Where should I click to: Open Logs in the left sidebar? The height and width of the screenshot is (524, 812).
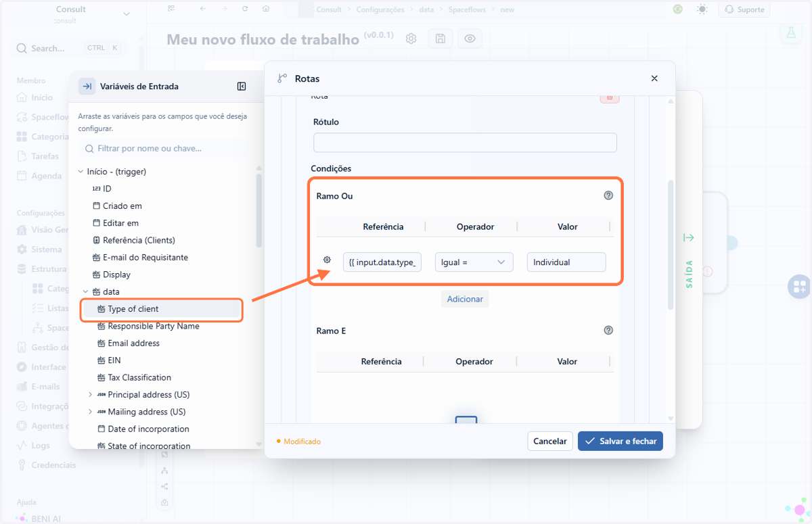tap(41, 446)
